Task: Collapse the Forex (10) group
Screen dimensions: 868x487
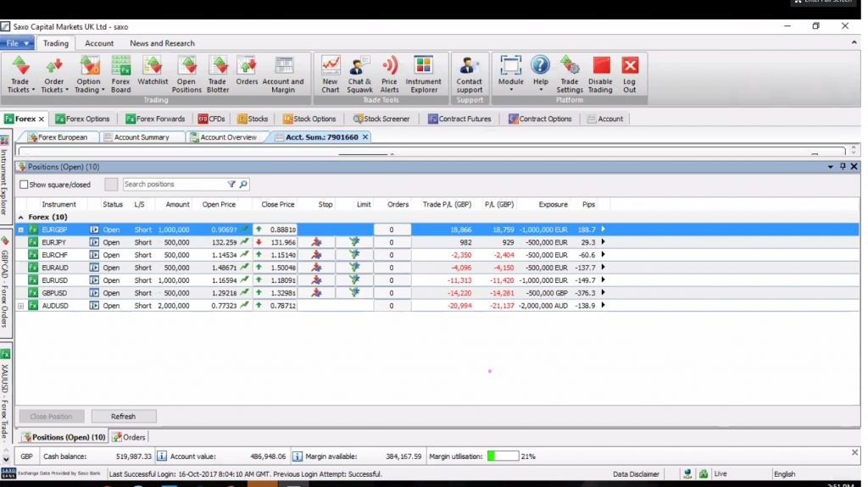Action: (x=21, y=218)
